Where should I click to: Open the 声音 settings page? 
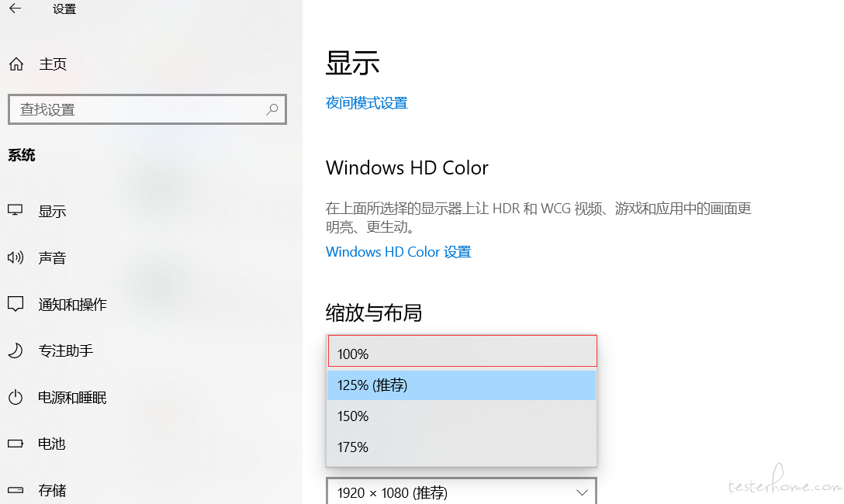coord(52,257)
